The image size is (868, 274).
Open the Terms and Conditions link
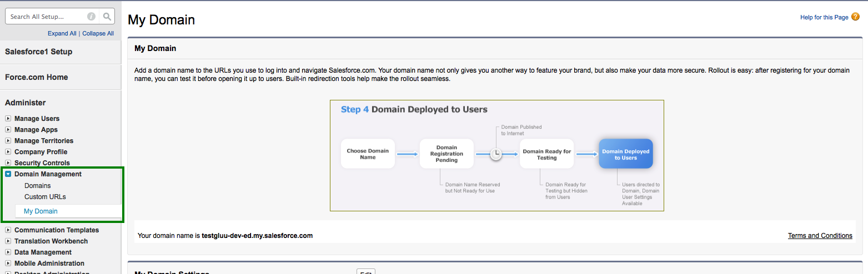pyautogui.click(x=820, y=236)
